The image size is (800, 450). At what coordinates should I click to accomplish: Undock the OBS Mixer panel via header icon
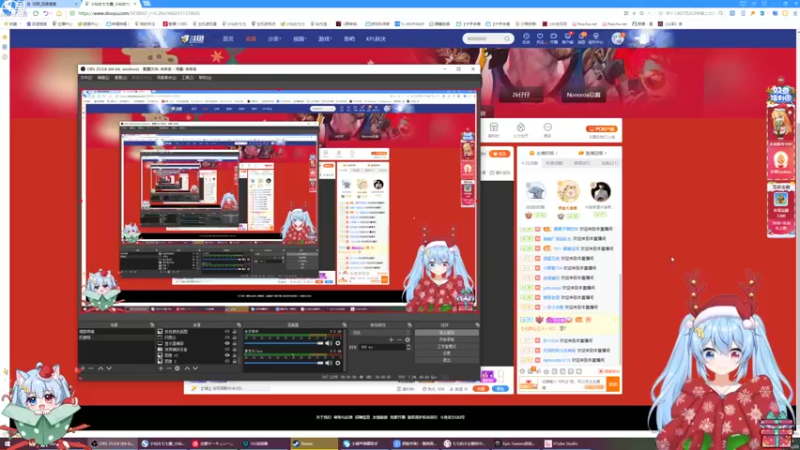tap(344, 325)
